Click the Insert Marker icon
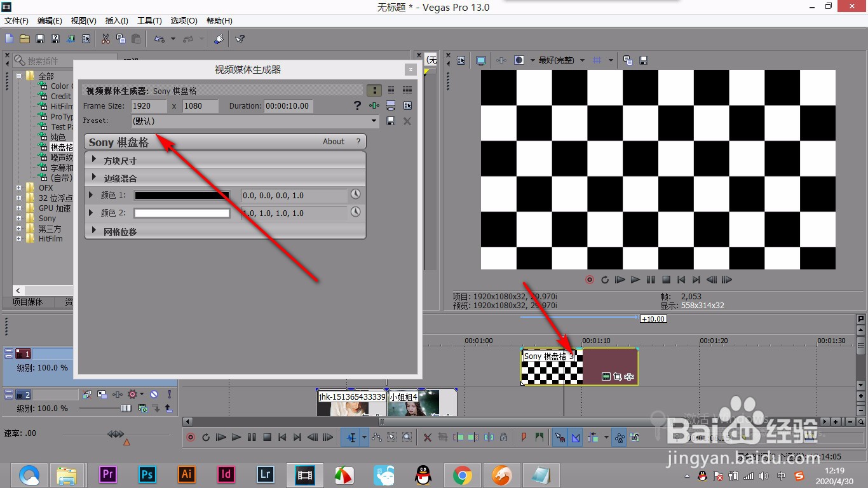This screenshot has width=868, height=488. coord(524,437)
